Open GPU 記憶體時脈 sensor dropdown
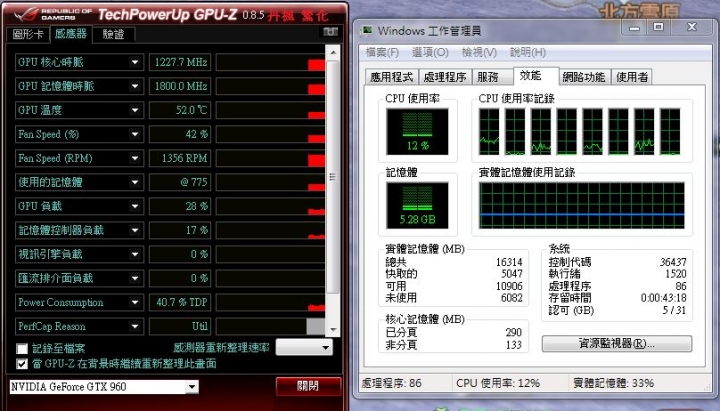Viewport: 720px width, 411px height. point(135,86)
